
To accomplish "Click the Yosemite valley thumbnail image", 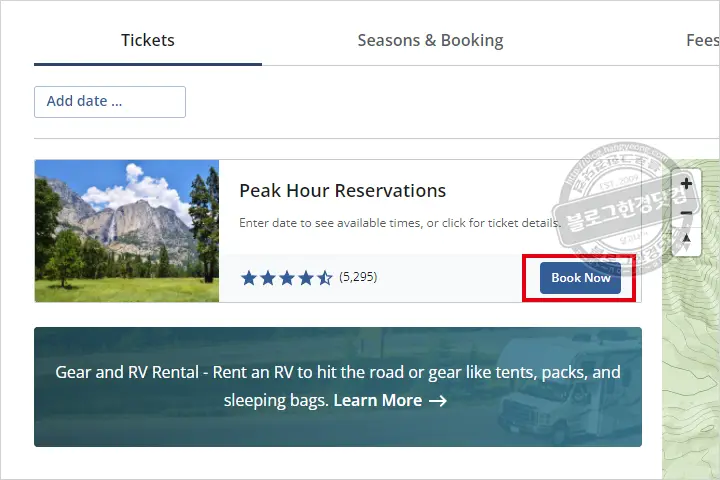I will tap(127, 231).
